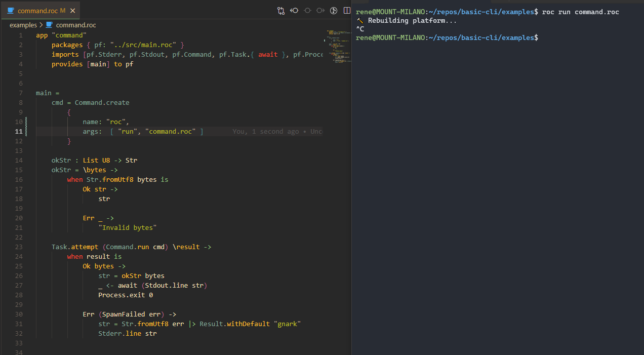The height and width of the screenshot is (355, 644).
Task: Click "provides [main] to pf" line
Action: (x=92, y=64)
